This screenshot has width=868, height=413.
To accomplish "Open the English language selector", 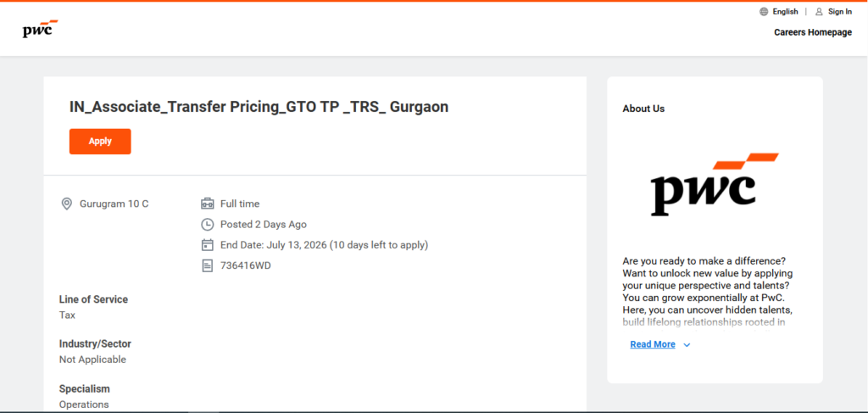I will point(785,12).
